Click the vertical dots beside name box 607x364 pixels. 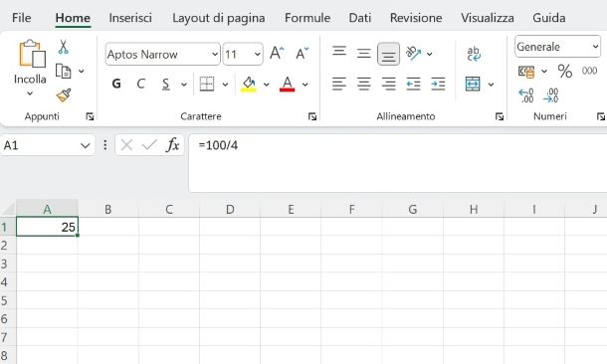(x=104, y=145)
